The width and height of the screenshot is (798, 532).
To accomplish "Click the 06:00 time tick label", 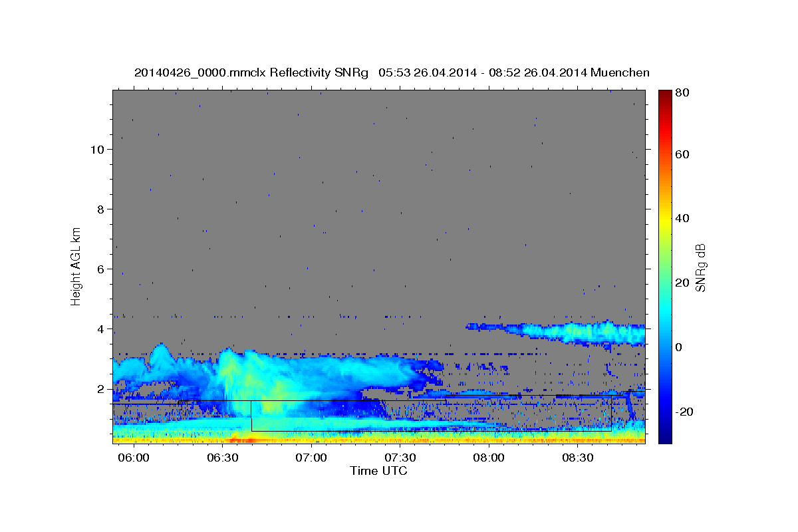I will coord(134,458).
